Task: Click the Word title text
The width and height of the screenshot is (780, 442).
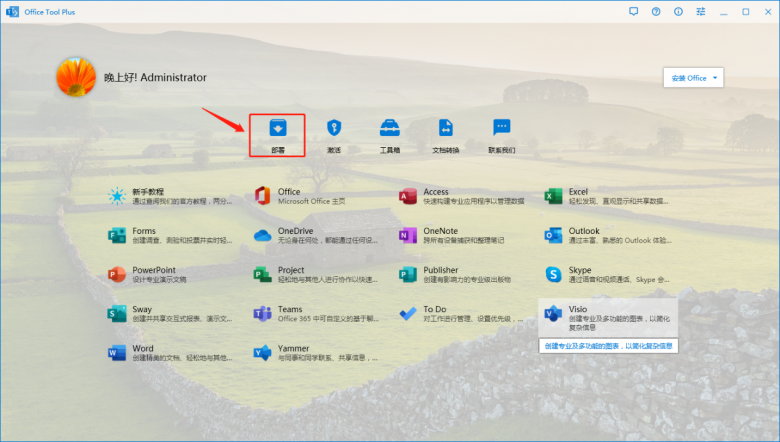Action: (x=143, y=349)
